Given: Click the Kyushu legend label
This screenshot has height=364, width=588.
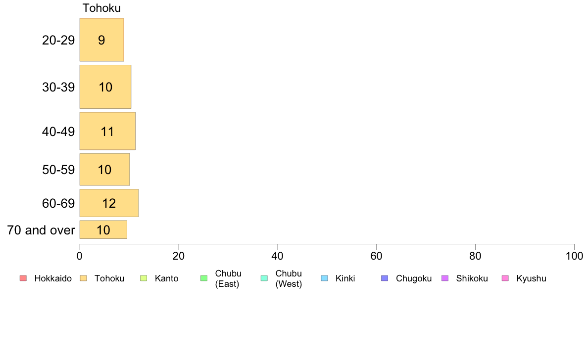Looking at the screenshot, I should point(531,278).
